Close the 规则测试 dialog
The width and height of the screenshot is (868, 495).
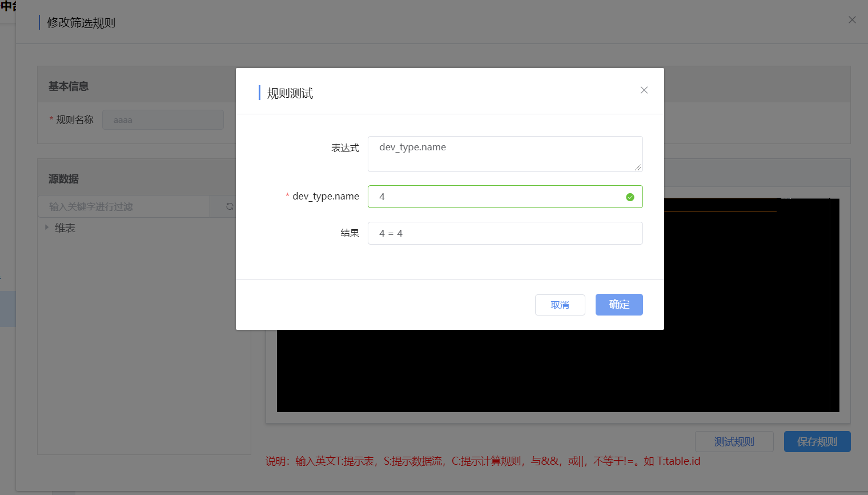pyautogui.click(x=644, y=90)
